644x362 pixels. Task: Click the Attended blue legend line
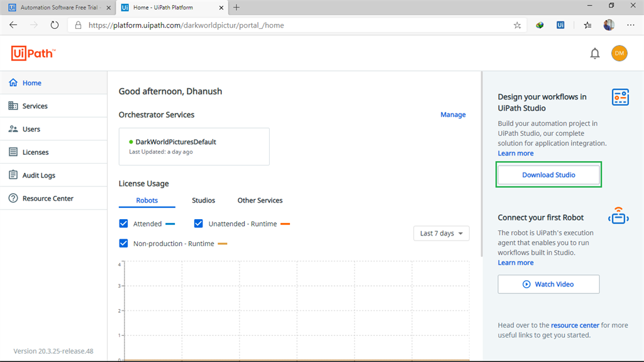(170, 223)
